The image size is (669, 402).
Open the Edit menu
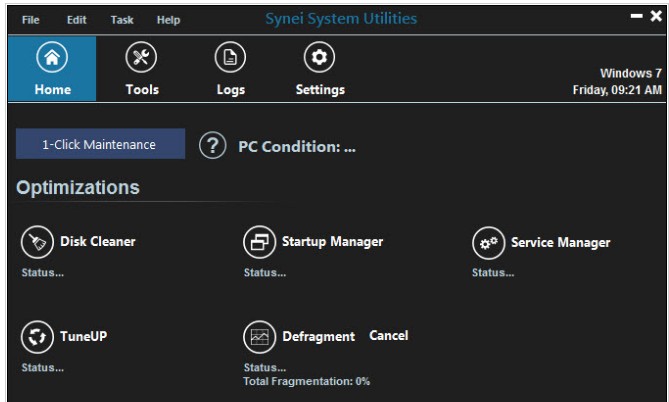76,20
